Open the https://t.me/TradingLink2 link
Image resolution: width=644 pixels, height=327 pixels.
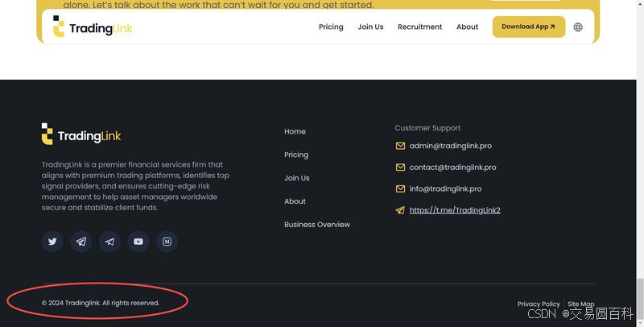455,210
